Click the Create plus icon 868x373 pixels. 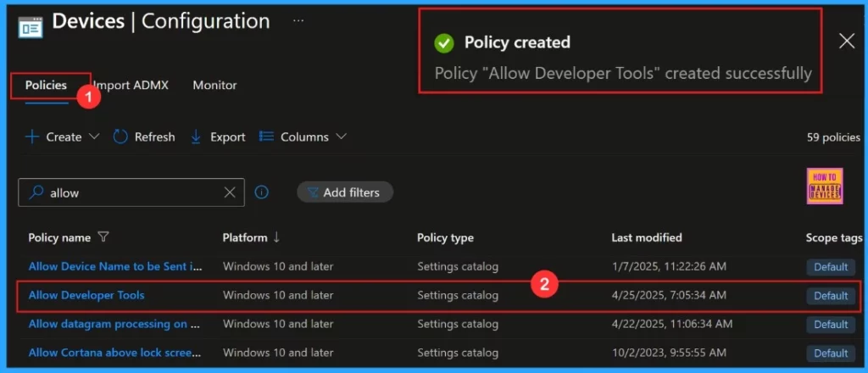pos(33,136)
